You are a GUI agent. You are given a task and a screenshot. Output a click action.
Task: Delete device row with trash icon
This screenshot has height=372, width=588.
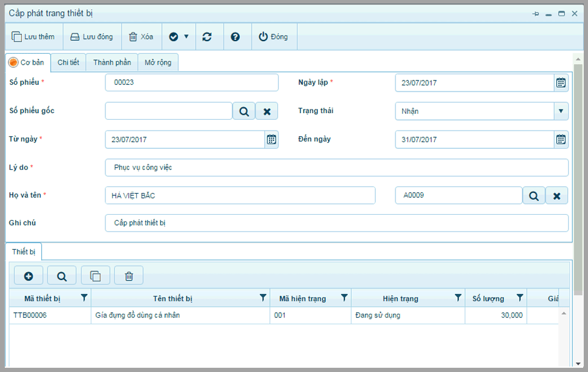128,276
